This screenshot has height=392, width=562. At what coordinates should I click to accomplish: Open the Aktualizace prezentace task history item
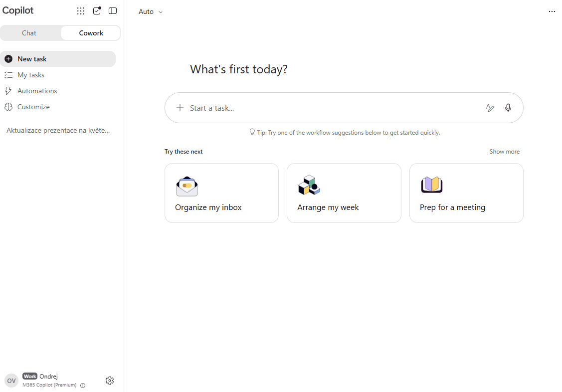coord(58,131)
